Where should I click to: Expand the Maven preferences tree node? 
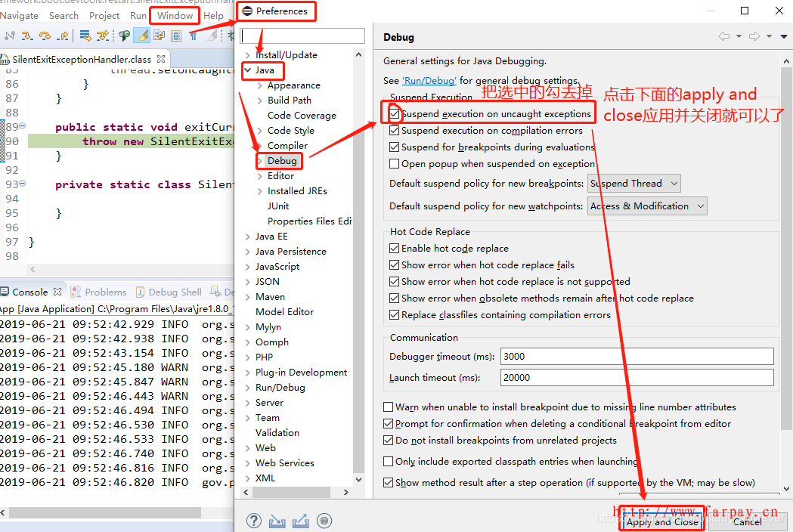pos(248,297)
